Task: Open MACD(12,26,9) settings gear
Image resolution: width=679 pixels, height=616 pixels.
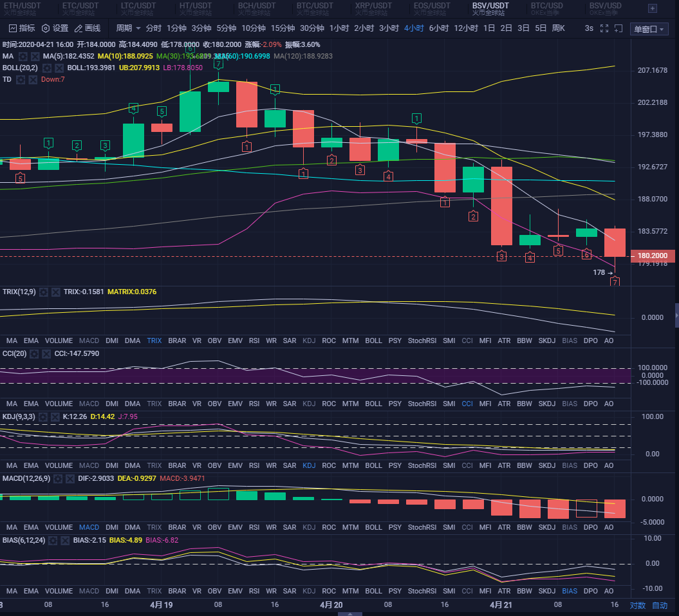Action: coord(57,479)
